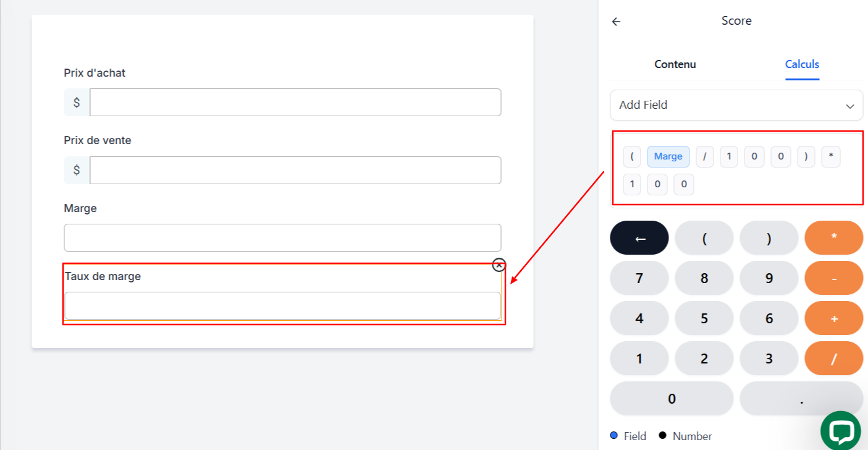
Task: Focus the Prix de vente input field
Action: [x=295, y=170]
